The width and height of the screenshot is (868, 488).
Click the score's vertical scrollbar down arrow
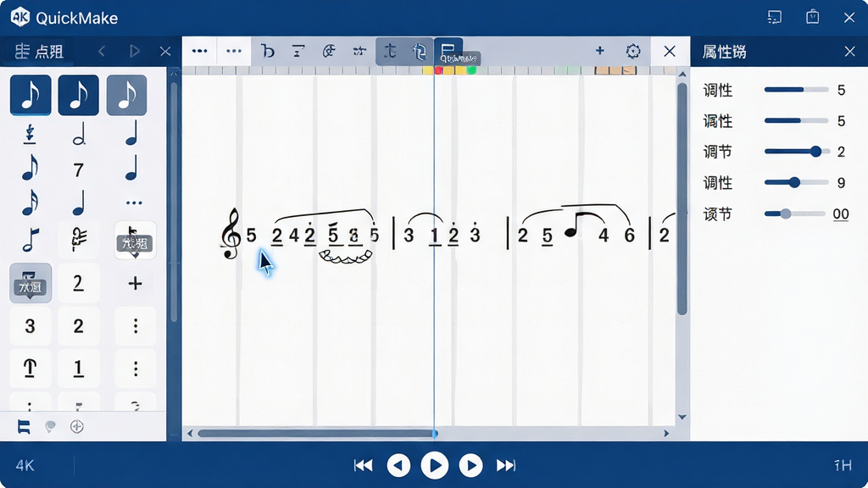[x=682, y=417]
